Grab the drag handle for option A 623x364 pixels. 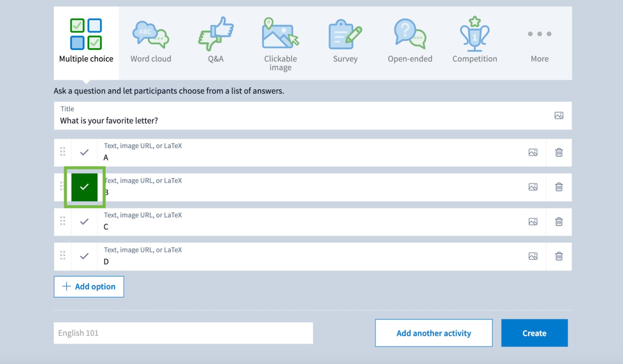(x=63, y=152)
